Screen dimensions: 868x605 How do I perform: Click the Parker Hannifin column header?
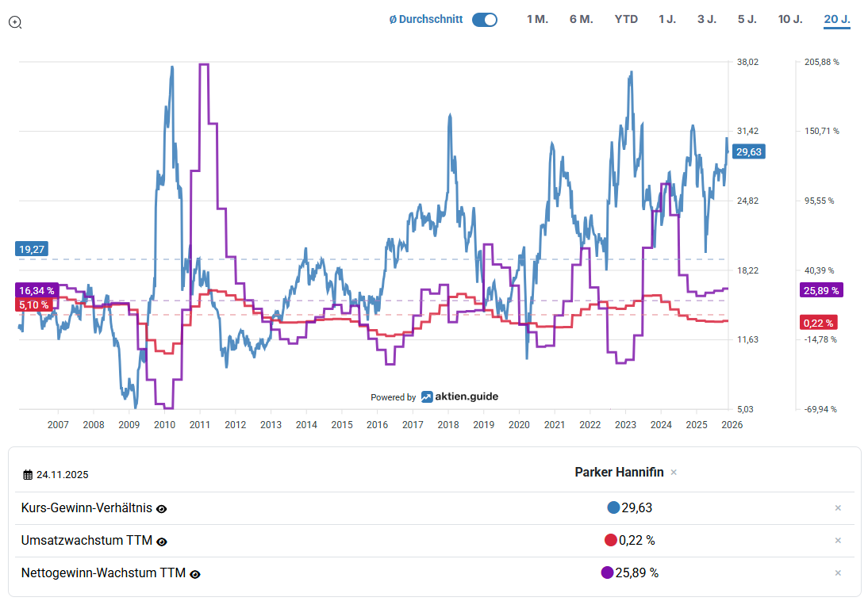619,473
